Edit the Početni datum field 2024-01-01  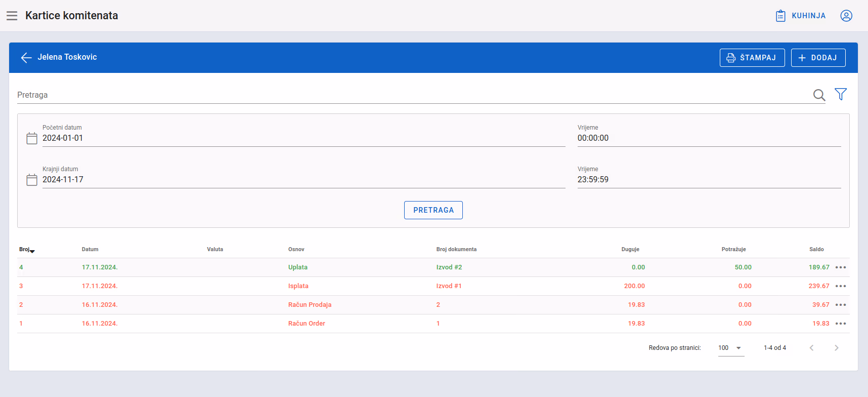click(303, 138)
